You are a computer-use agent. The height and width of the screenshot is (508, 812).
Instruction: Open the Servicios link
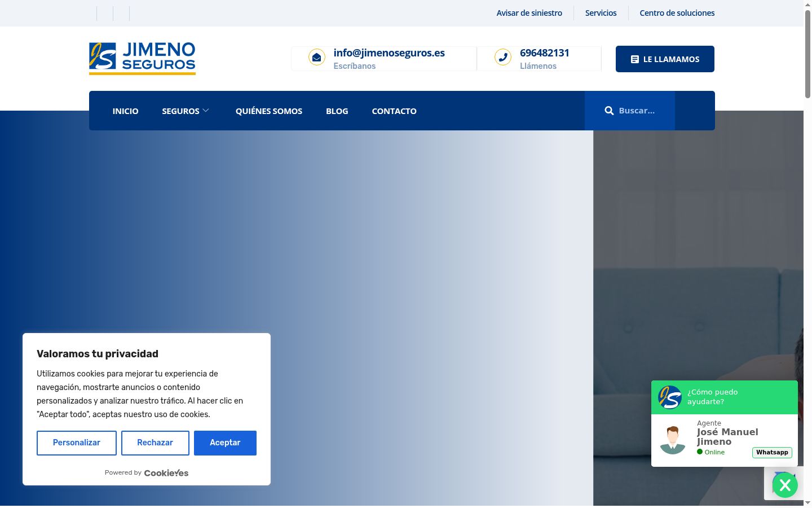601,13
